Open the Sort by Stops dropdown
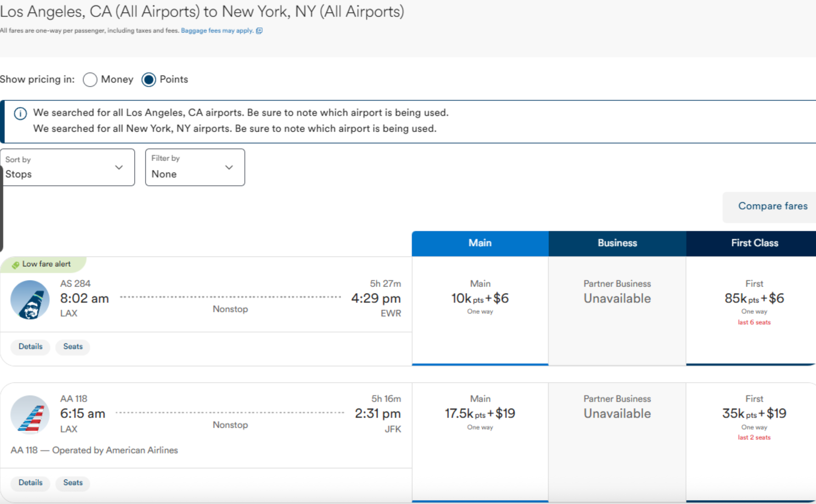Image resolution: width=816 pixels, height=504 pixels. (x=67, y=167)
